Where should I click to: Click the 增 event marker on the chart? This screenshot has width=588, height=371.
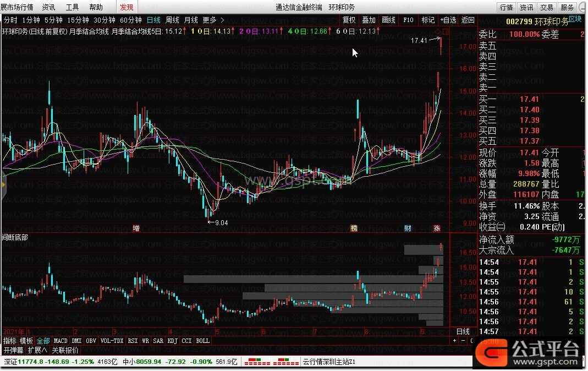click(136, 228)
